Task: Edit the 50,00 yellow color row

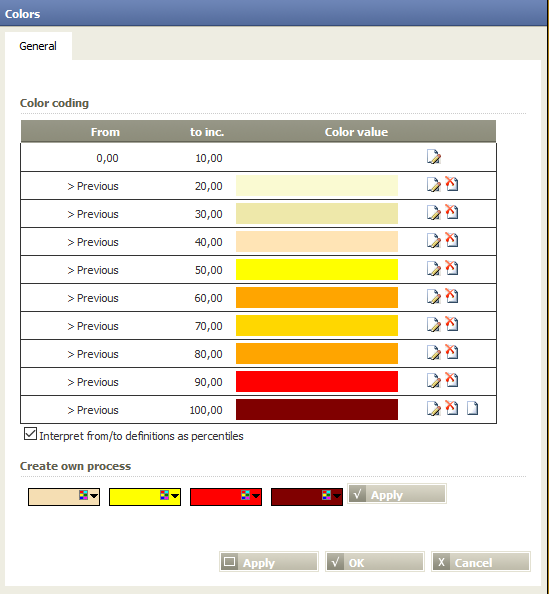Action: (x=434, y=268)
